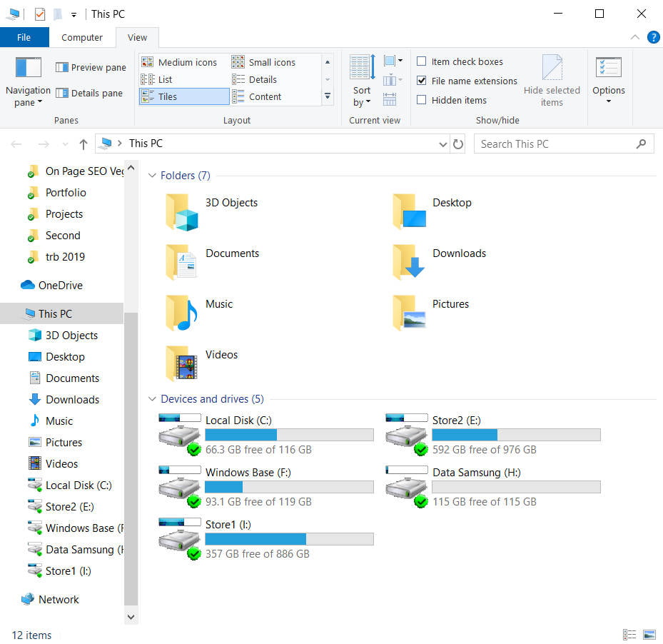Uncheck File name extensions

tap(421, 81)
